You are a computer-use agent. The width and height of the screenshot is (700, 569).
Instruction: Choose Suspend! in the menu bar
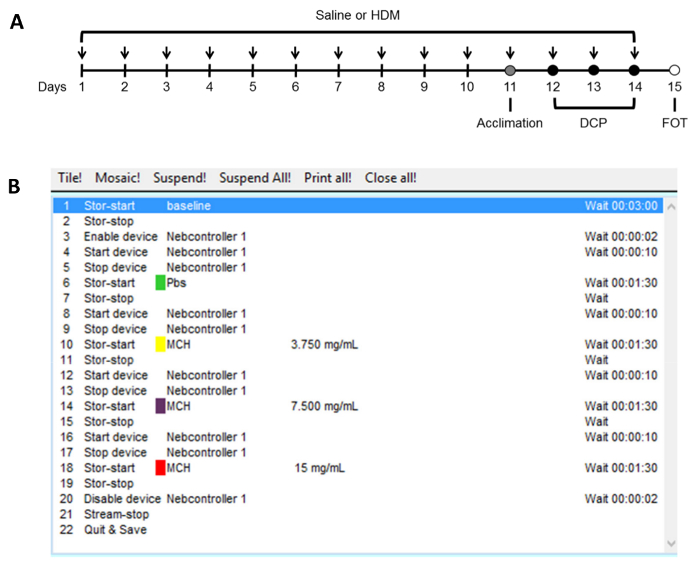click(179, 178)
